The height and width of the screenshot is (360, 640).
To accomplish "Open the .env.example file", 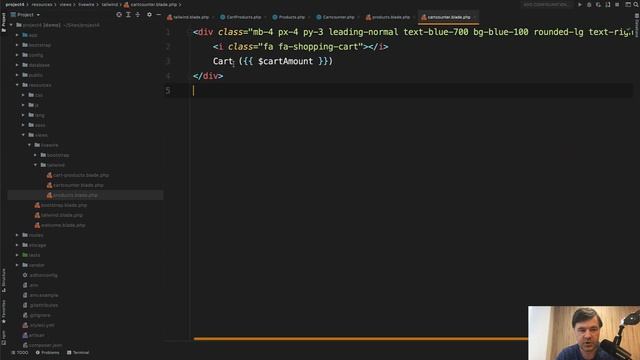I will click(40, 295).
